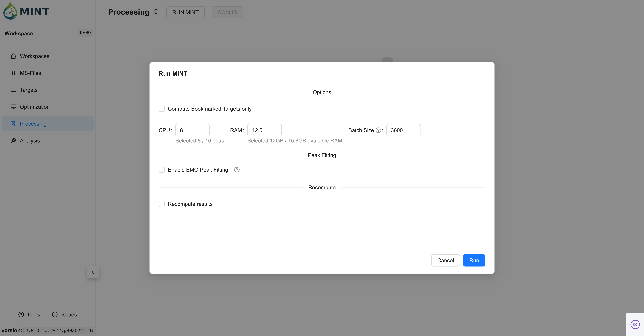644x336 pixels.
Task: Enable EMG Peak Fitting checkbox
Action: click(162, 170)
